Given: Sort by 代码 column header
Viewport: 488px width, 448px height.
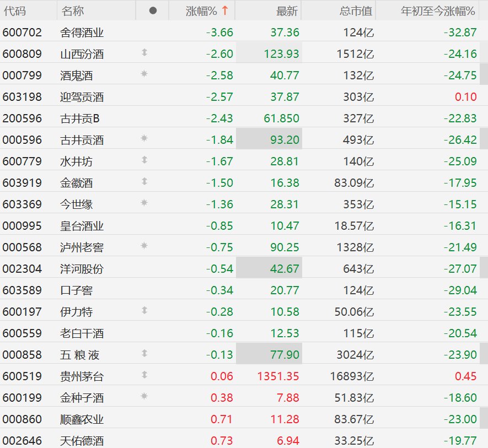Looking at the screenshot, I should [15, 11].
